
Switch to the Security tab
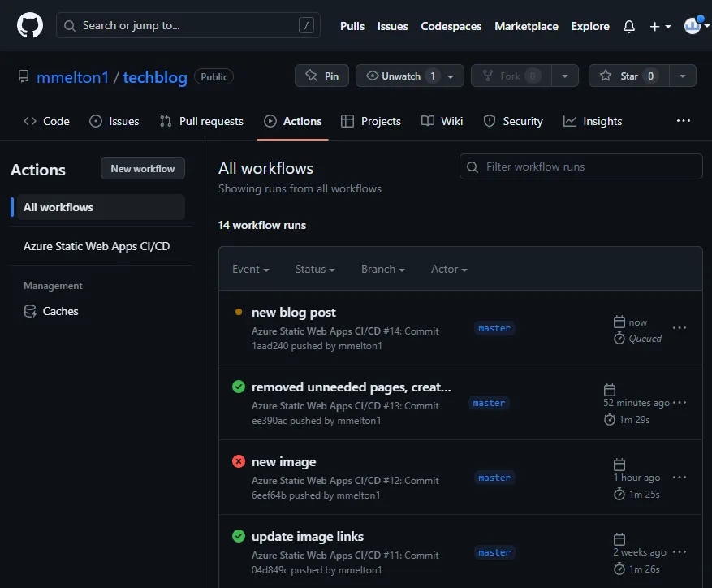coord(513,121)
